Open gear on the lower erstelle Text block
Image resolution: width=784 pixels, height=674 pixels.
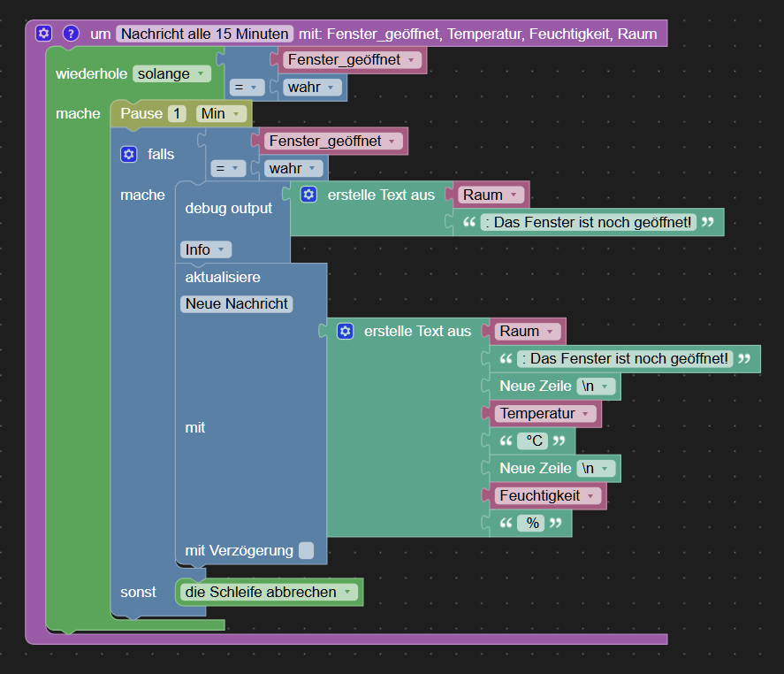pyautogui.click(x=345, y=331)
